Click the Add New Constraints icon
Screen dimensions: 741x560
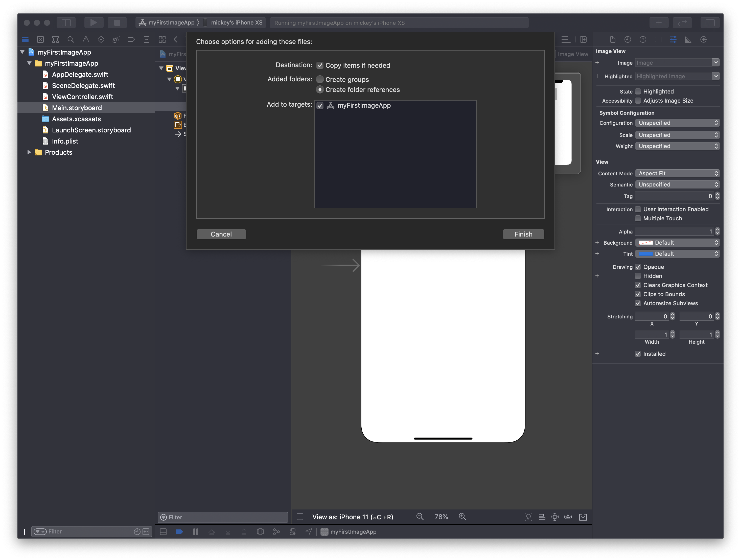(555, 517)
